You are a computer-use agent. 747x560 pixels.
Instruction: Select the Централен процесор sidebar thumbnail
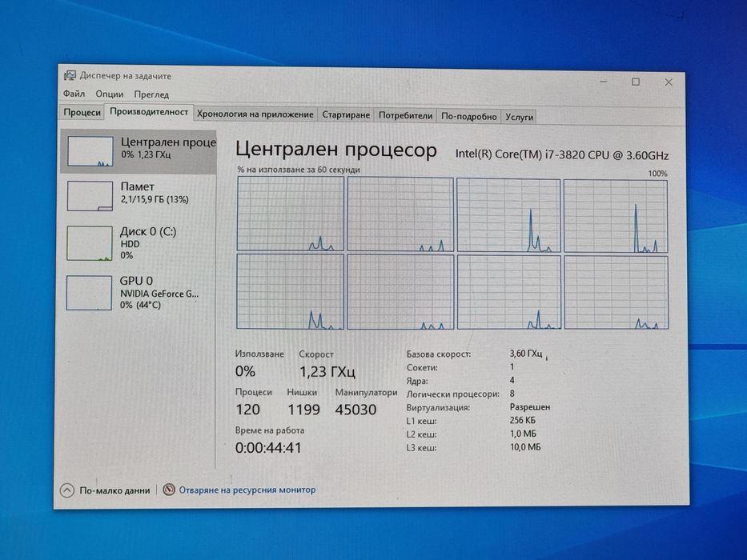(x=90, y=151)
